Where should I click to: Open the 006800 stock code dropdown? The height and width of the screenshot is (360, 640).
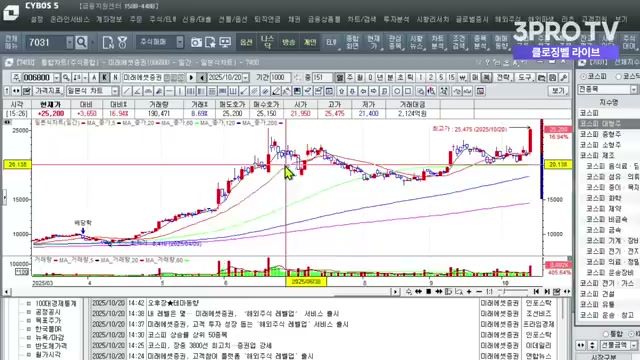coord(57,77)
